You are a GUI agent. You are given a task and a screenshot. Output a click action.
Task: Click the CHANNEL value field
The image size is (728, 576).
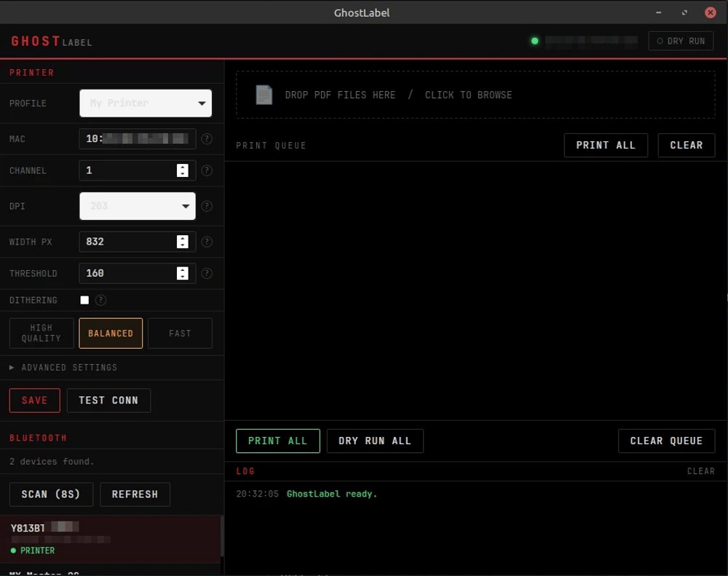click(138, 170)
